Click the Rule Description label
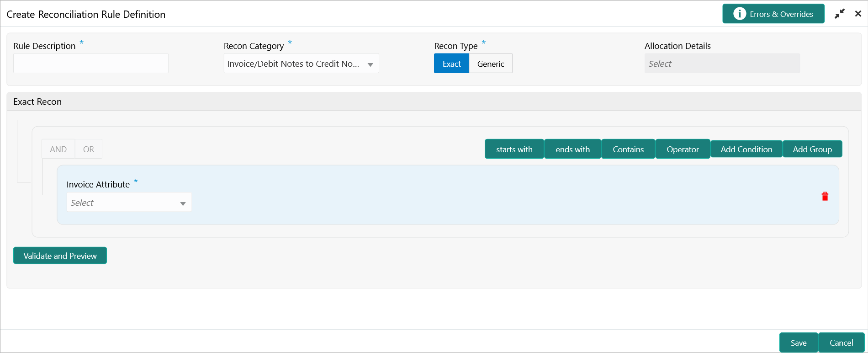The width and height of the screenshot is (868, 353). point(44,46)
